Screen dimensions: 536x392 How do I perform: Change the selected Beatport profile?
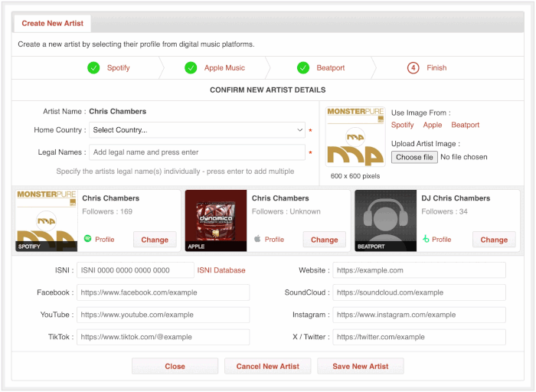point(494,240)
